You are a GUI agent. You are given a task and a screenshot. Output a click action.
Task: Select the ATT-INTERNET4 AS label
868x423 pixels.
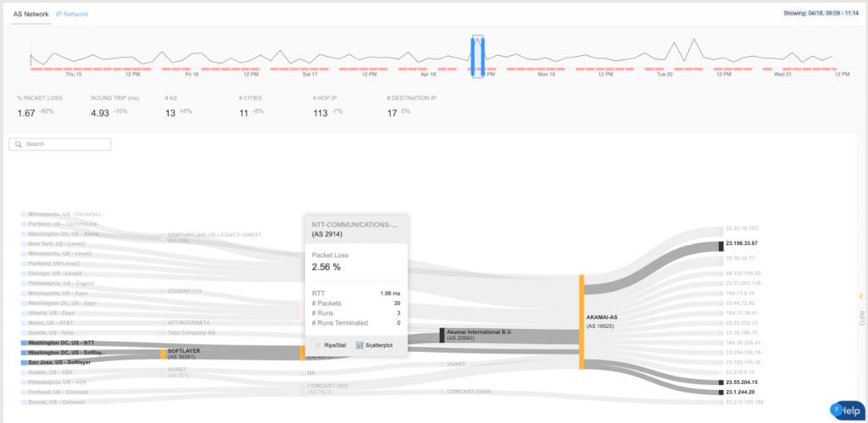click(x=188, y=322)
